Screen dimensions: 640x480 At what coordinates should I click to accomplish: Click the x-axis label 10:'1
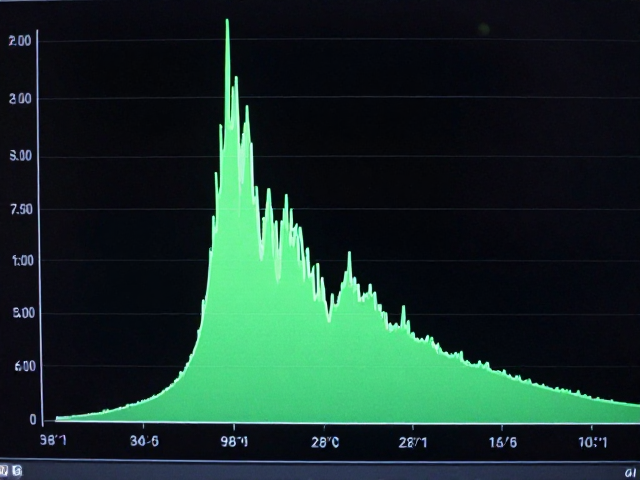tap(593, 442)
